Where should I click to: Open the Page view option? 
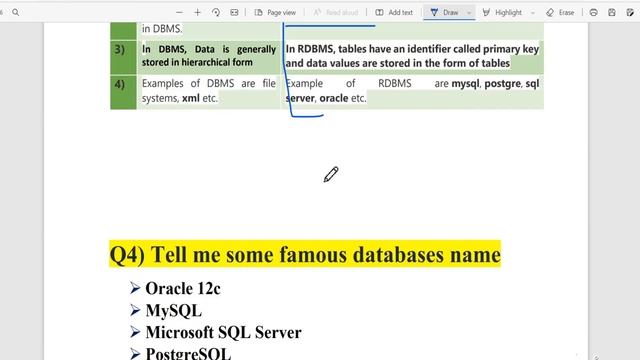coord(275,13)
